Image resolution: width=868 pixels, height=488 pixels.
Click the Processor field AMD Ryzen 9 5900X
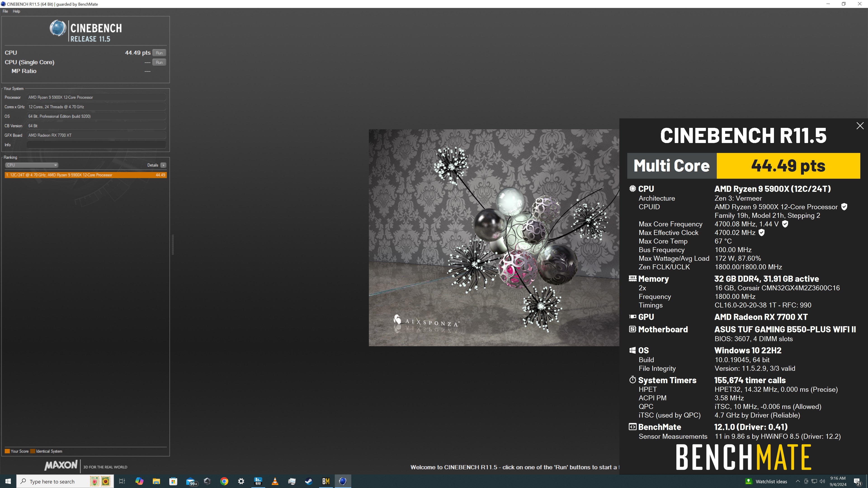pos(96,97)
